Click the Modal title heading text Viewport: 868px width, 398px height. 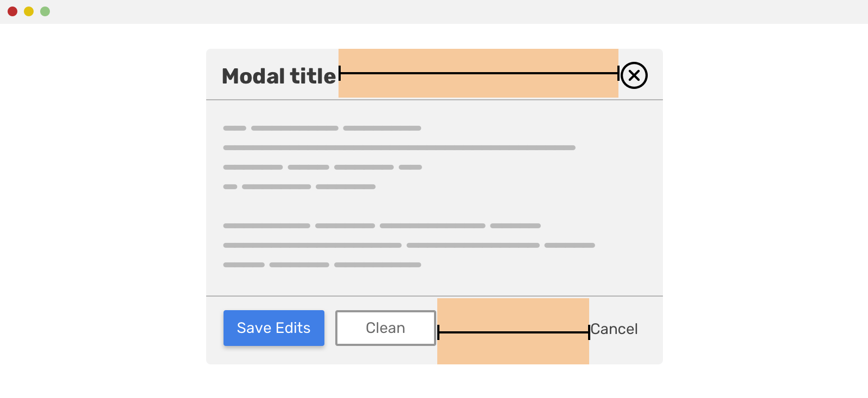pos(279,76)
